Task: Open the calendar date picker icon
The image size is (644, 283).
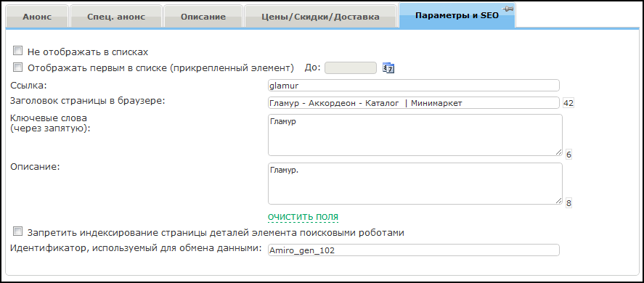Action: 388,67
